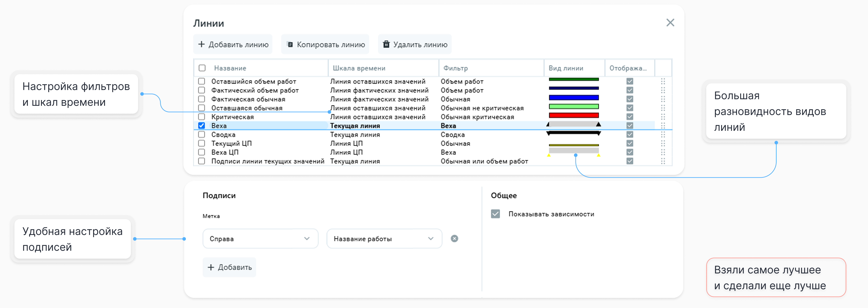868x308 pixels.
Task: Click the trash icon in Удалить линию
Action: point(386,44)
